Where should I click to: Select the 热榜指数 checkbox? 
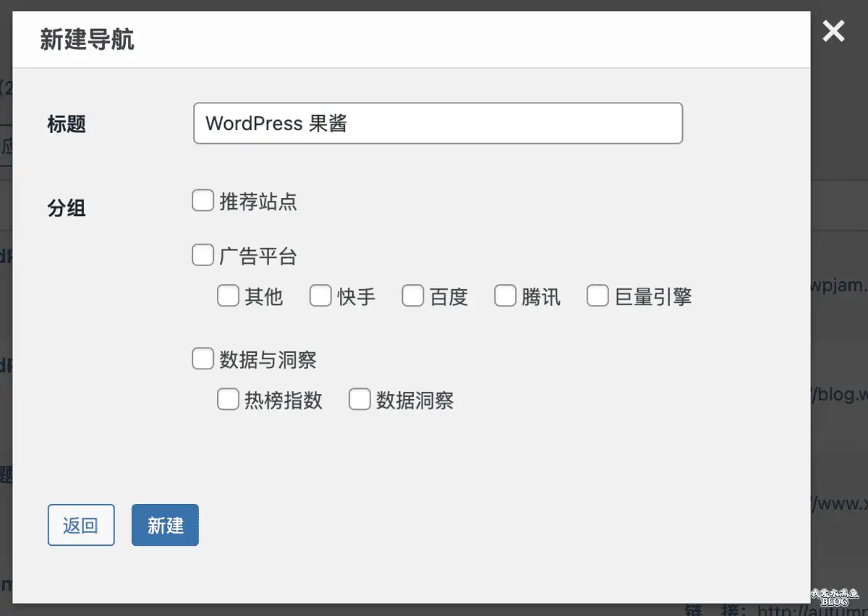(228, 399)
